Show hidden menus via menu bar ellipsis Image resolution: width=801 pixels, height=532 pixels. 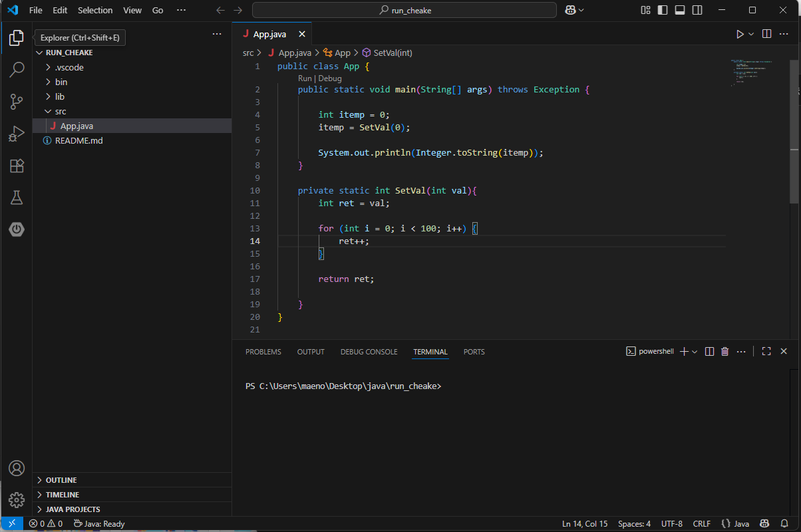click(181, 10)
